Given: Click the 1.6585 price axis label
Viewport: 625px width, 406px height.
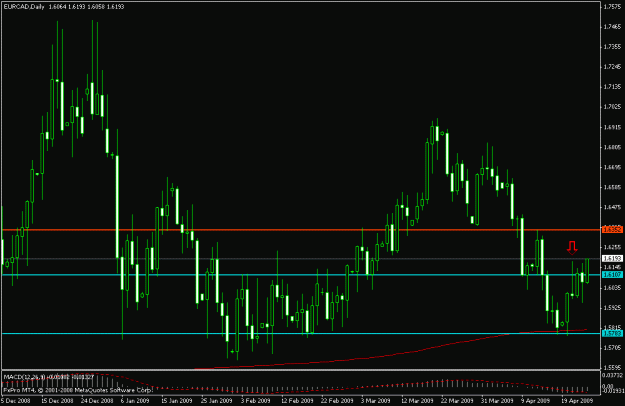Looking at the screenshot, I should [613, 187].
